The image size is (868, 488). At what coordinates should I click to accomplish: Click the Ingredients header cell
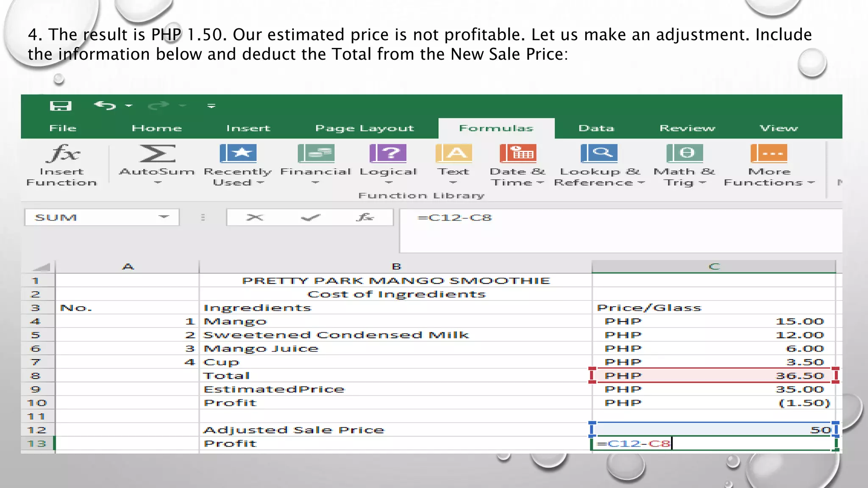[395, 308]
